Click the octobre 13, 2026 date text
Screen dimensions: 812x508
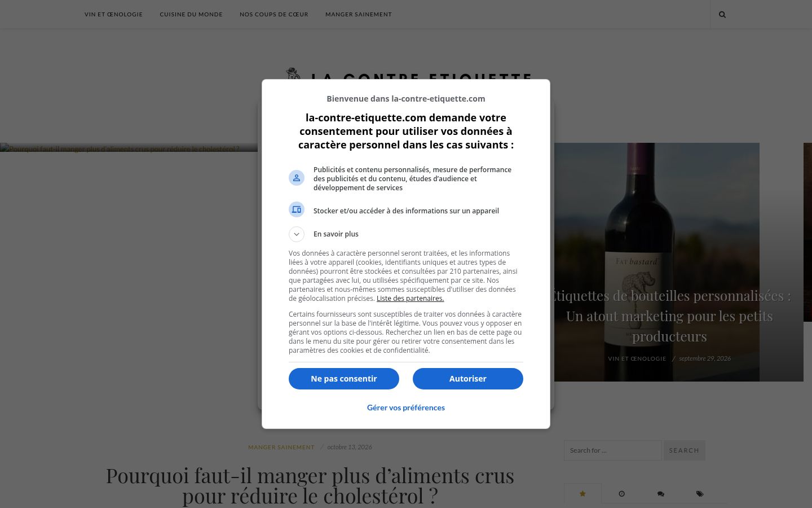coord(350,447)
